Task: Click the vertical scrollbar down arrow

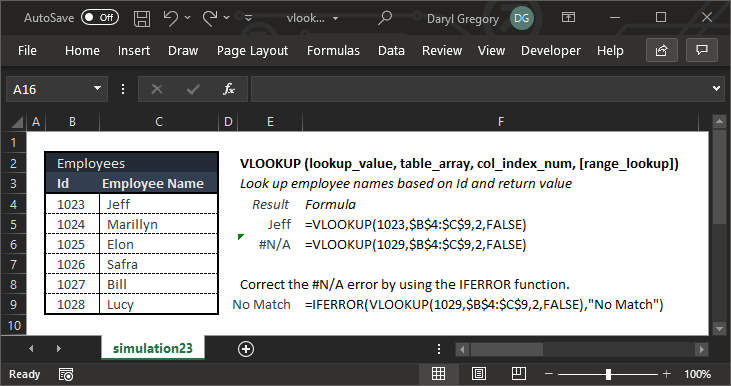Action: [x=718, y=329]
